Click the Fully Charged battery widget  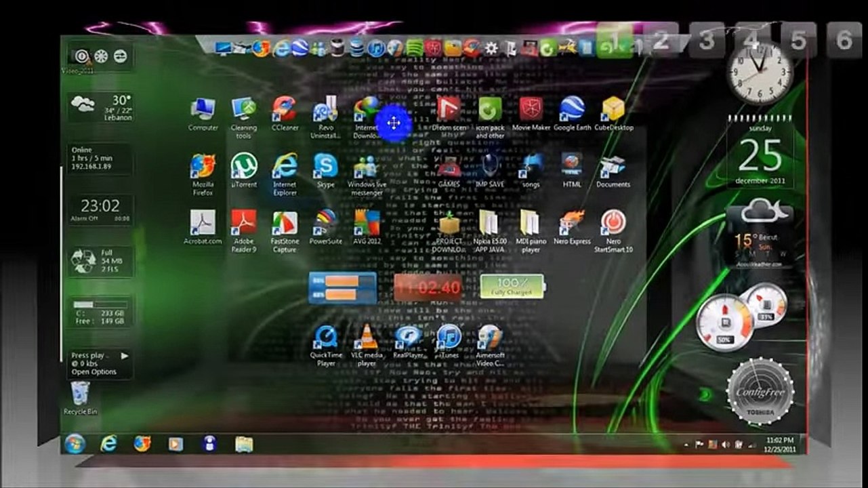[512, 286]
